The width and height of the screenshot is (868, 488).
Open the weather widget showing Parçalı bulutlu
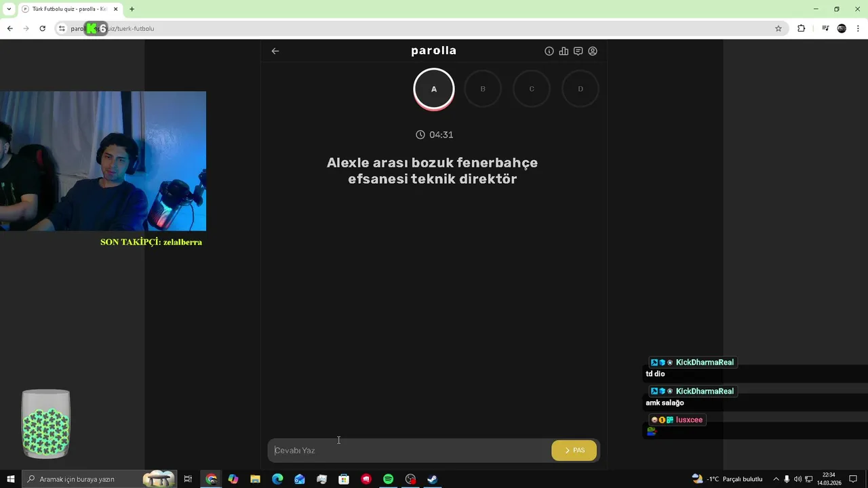click(x=727, y=479)
